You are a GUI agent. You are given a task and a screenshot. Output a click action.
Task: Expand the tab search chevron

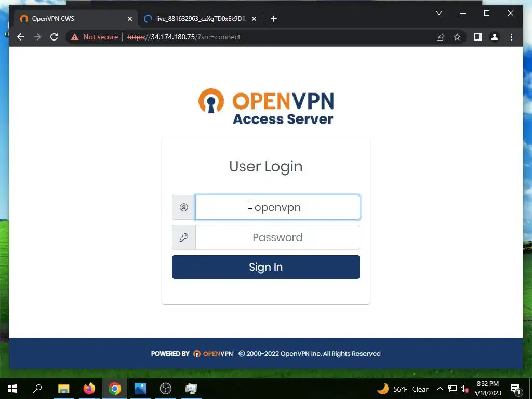point(438,13)
